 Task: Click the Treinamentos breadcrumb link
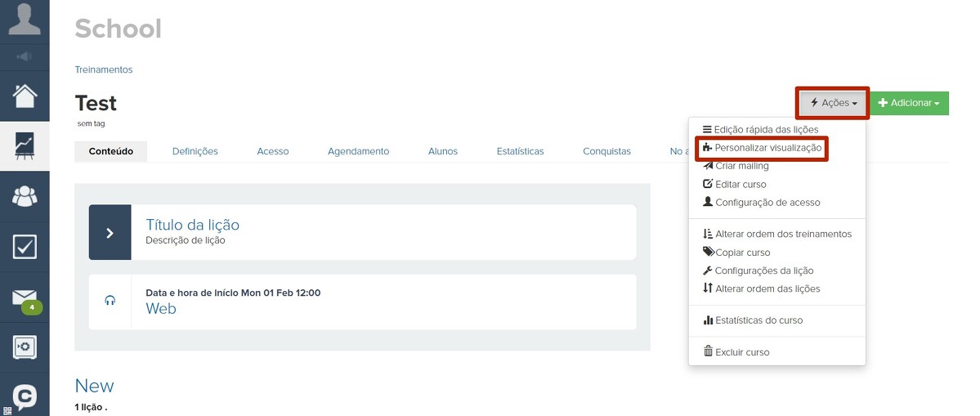pos(104,69)
